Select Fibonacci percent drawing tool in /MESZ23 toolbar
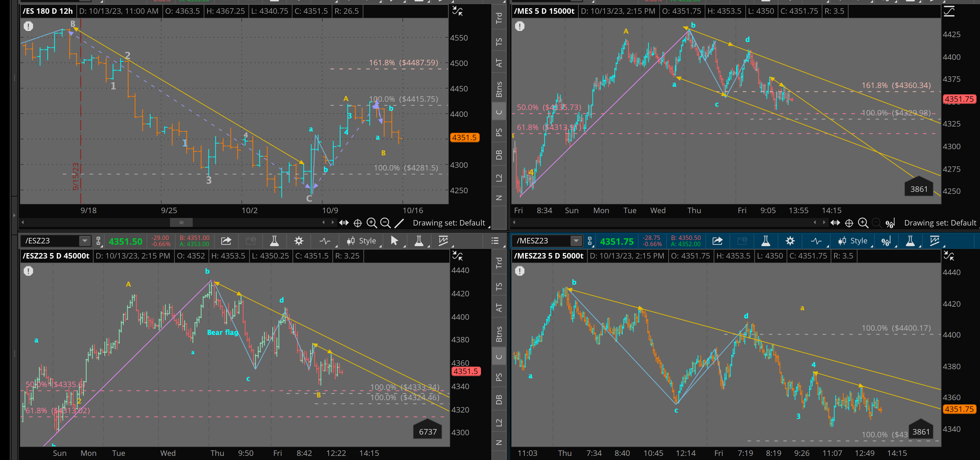This screenshot has height=460, width=980. pyautogui.click(x=886, y=241)
